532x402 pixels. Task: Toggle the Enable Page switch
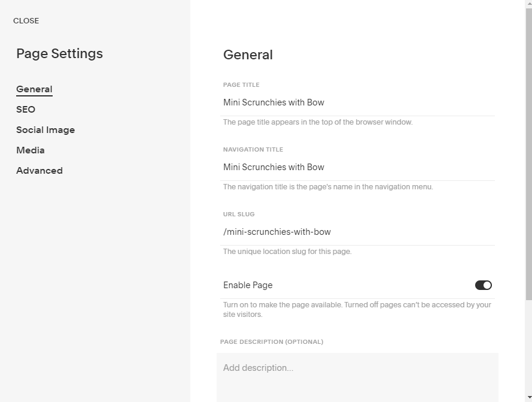point(483,285)
